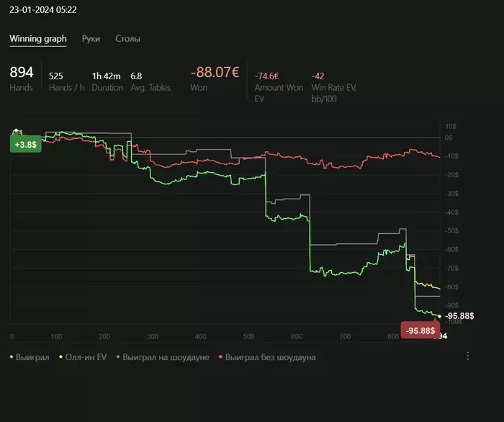Screen dimensions: 504x422
Task: Toggle the Выиграл без шоудауна legend series
Action: click(267, 357)
